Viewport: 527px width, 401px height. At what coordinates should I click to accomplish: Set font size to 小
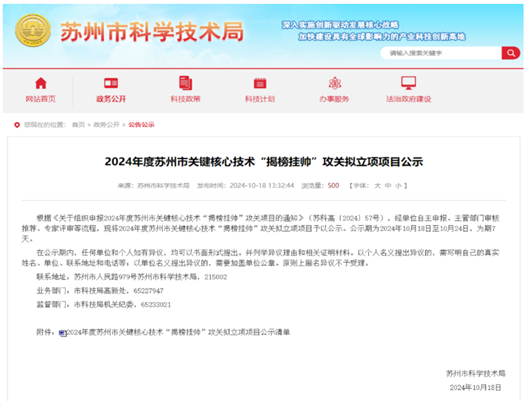(x=398, y=186)
